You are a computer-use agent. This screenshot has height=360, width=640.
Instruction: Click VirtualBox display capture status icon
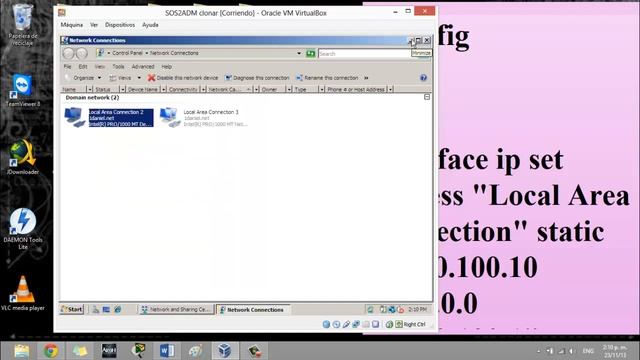[x=376, y=324]
